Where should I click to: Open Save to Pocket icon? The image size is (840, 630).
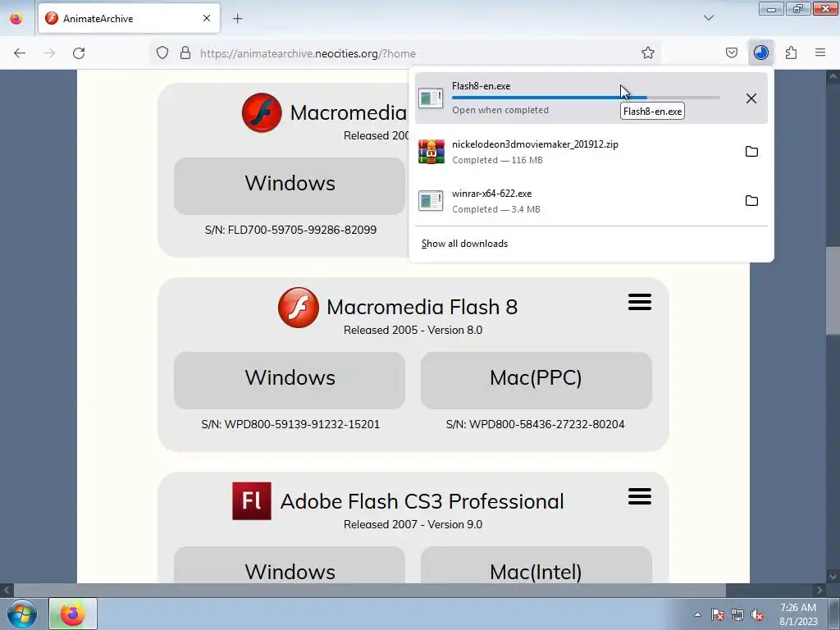click(731, 53)
